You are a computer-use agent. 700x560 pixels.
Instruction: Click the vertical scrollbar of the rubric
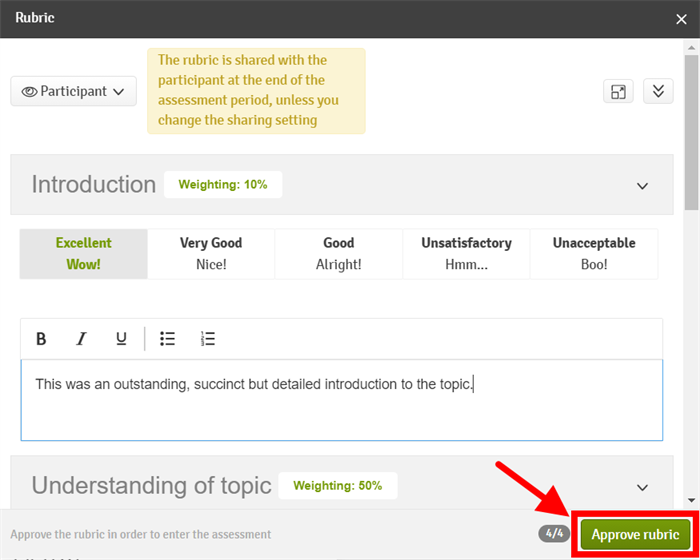pyautogui.click(x=692, y=130)
